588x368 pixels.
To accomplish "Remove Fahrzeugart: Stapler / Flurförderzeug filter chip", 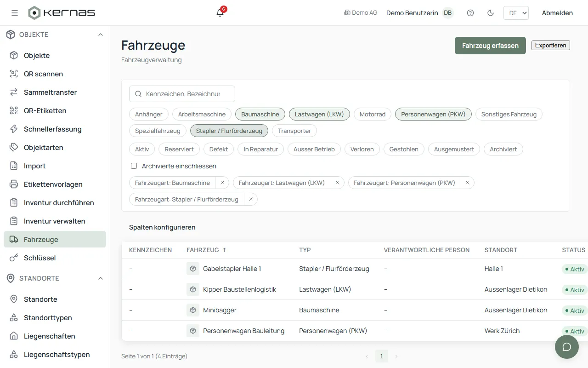I will (251, 199).
